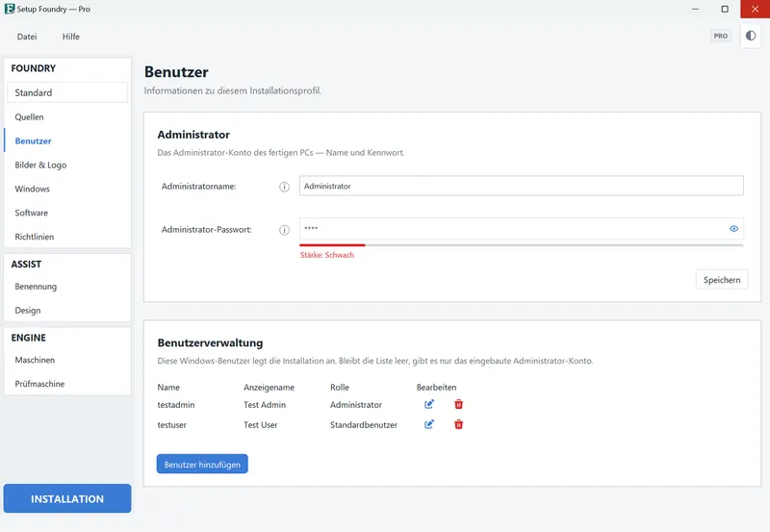Click the ENGINE section heading
The width and height of the screenshot is (770, 532).
pos(29,338)
